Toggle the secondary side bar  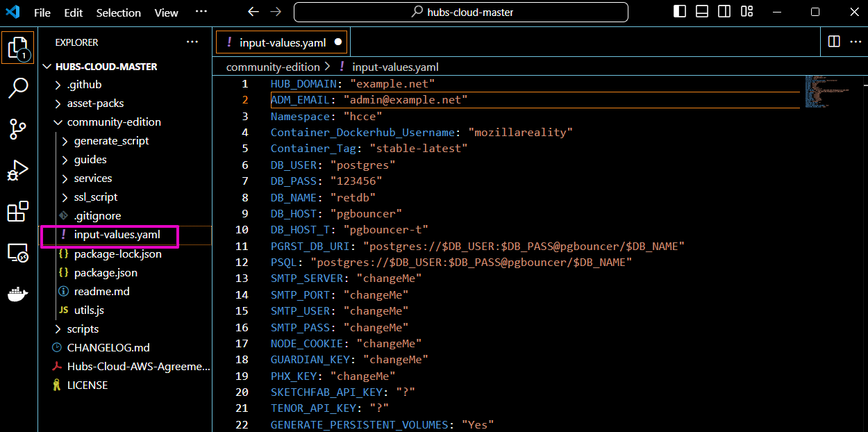tap(724, 12)
